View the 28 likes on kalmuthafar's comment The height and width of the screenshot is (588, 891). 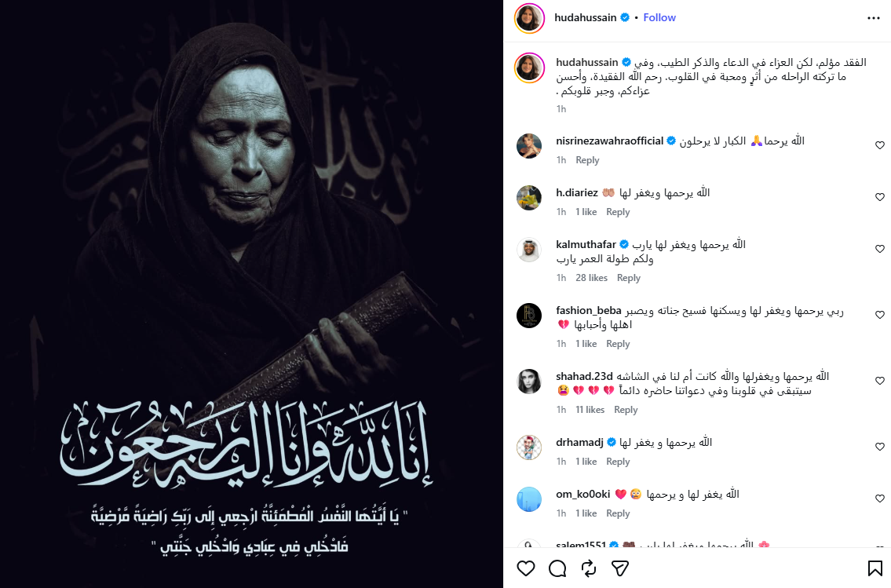pyautogui.click(x=592, y=278)
